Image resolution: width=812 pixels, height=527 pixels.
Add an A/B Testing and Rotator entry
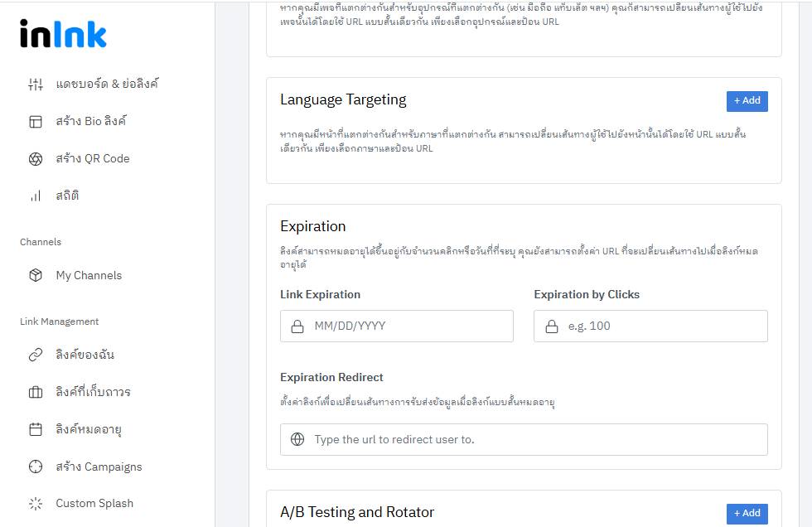point(747,514)
